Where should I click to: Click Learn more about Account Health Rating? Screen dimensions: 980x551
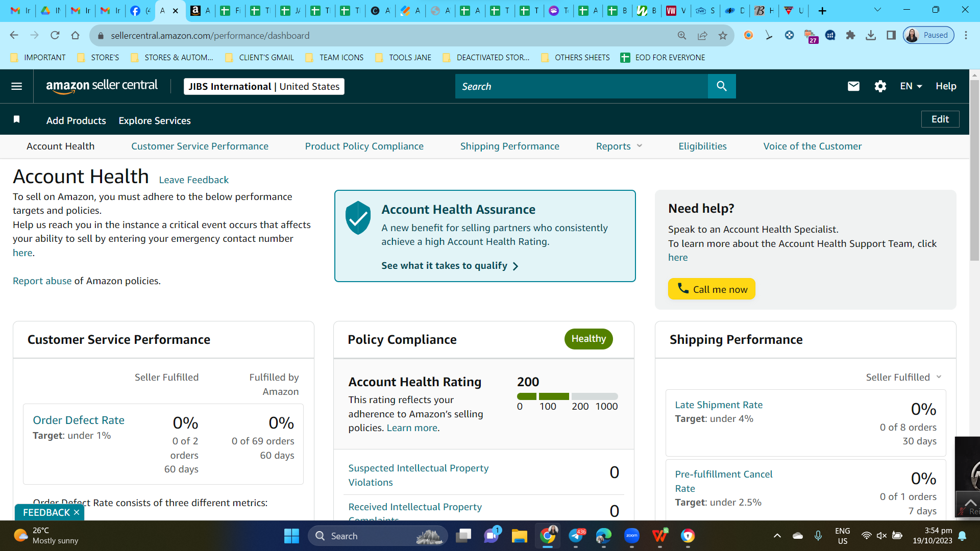412,428
